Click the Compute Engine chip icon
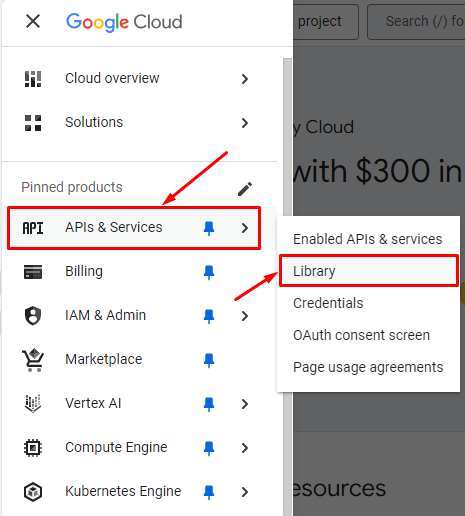This screenshot has width=465, height=516. pyautogui.click(x=33, y=448)
